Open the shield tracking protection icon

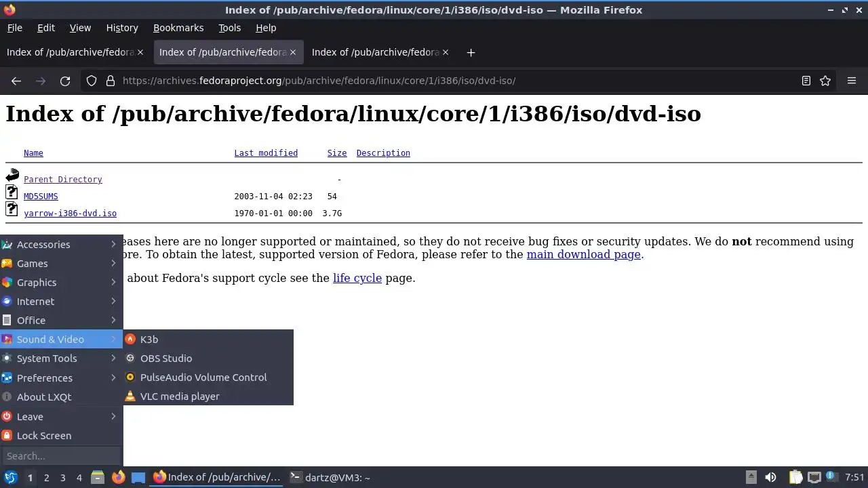point(92,81)
